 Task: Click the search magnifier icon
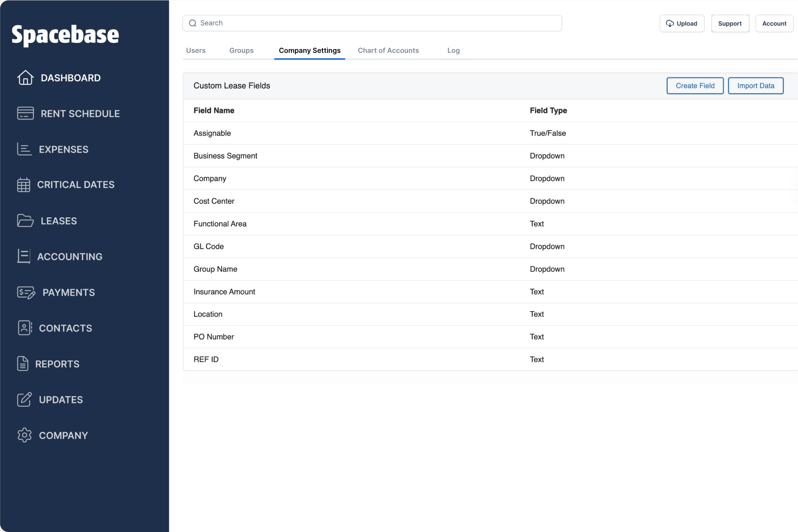[x=193, y=23]
